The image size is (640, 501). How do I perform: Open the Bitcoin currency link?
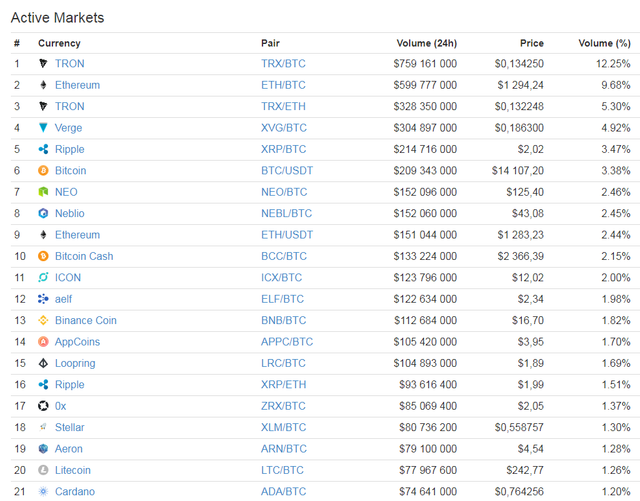pyautogui.click(x=71, y=171)
